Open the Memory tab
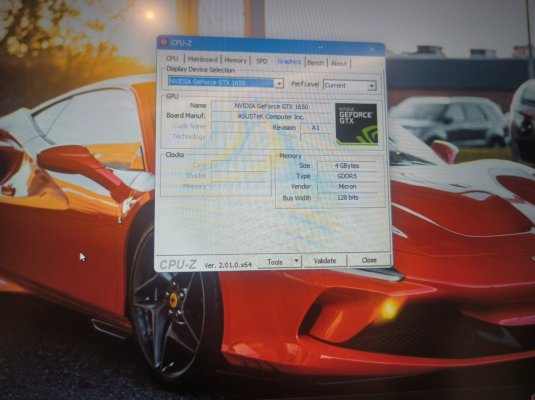The width and height of the screenshot is (535, 400). point(235,60)
